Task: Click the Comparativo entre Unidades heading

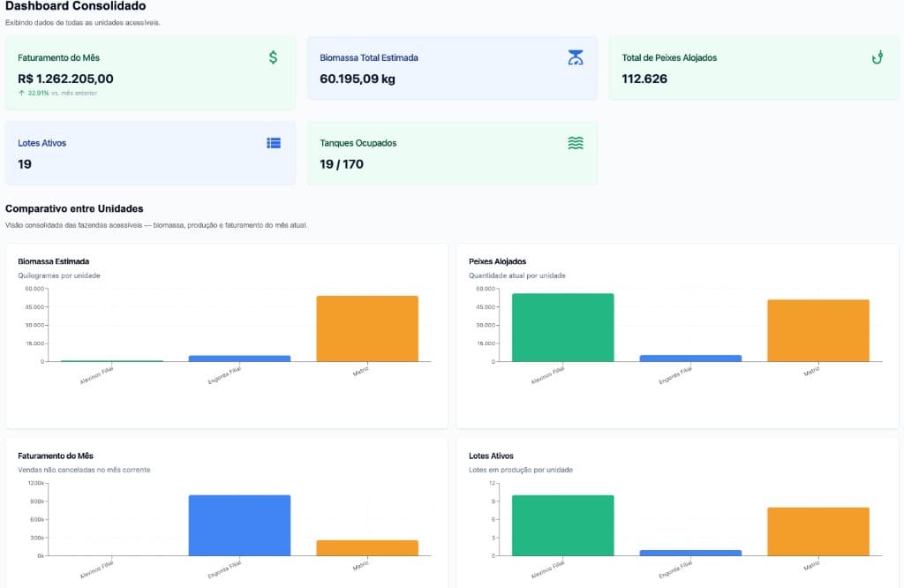Action: click(74, 208)
